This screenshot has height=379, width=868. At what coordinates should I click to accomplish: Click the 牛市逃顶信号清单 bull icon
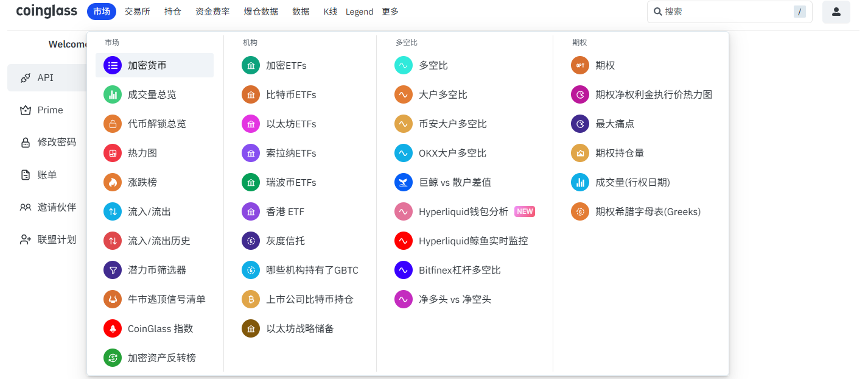[113, 299]
